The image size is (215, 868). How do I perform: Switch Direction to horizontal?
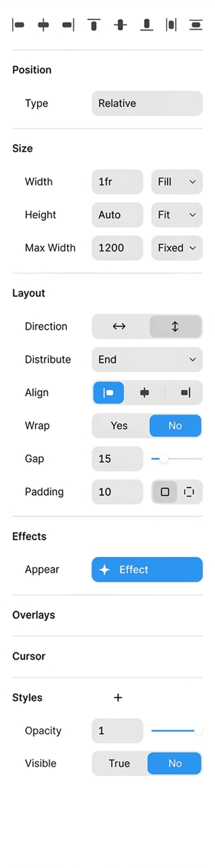point(119,326)
